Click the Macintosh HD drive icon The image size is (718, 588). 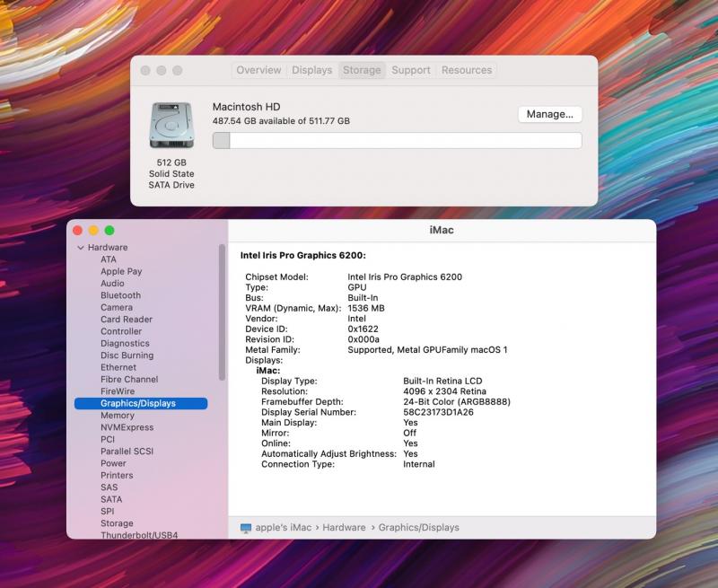click(x=171, y=125)
